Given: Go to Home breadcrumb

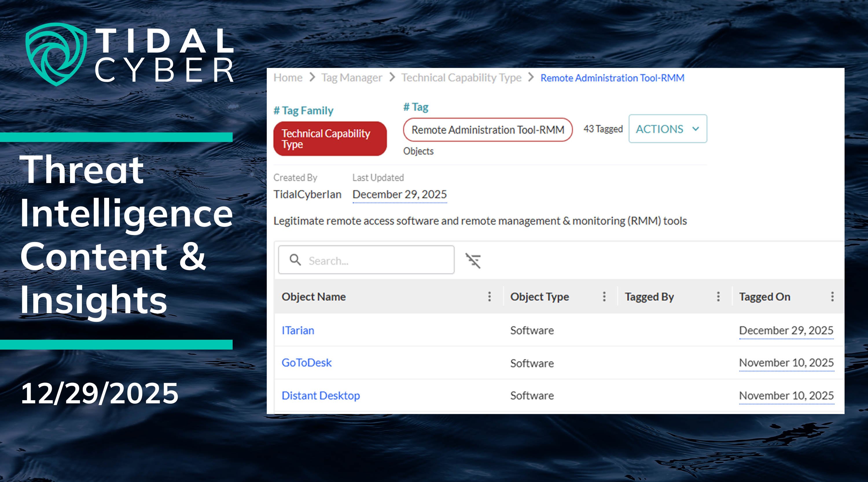Looking at the screenshot, I should (x=288, y=78).
